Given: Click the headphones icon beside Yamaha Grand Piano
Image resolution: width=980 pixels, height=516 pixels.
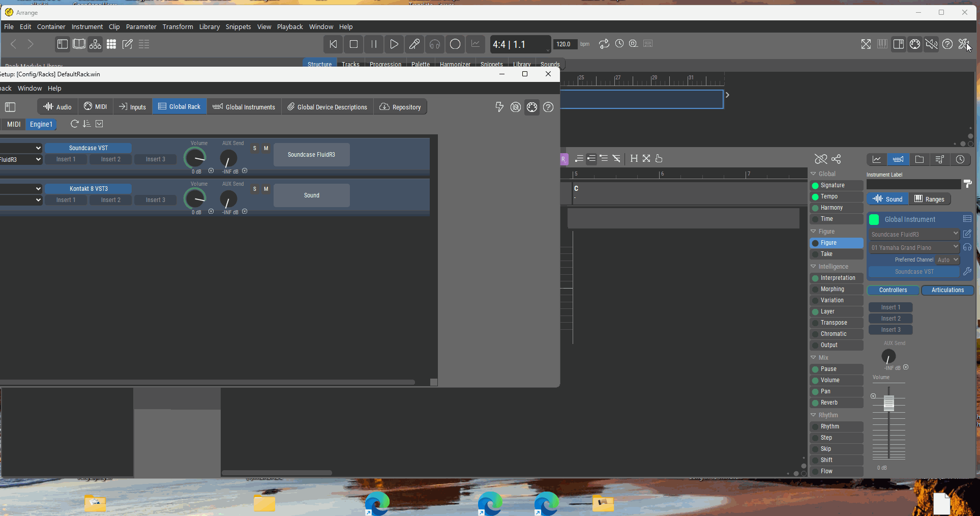Looking at the screenshot, I should [967, 247].
